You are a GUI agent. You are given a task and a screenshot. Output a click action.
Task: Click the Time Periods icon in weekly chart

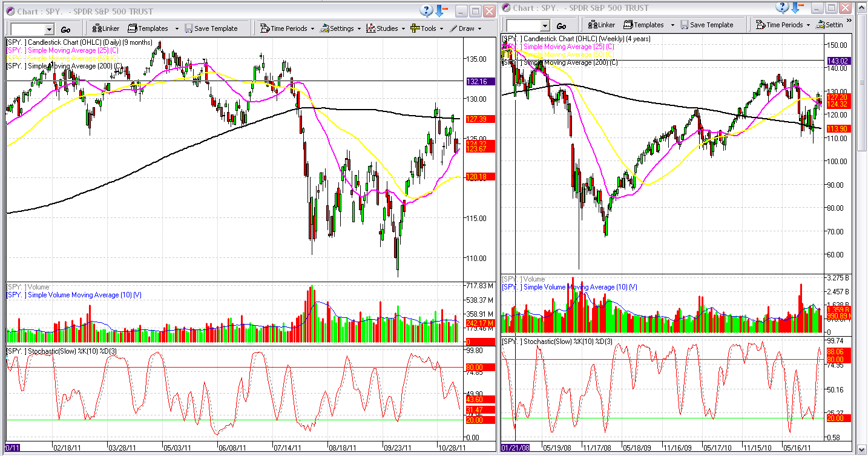(760, 25)
